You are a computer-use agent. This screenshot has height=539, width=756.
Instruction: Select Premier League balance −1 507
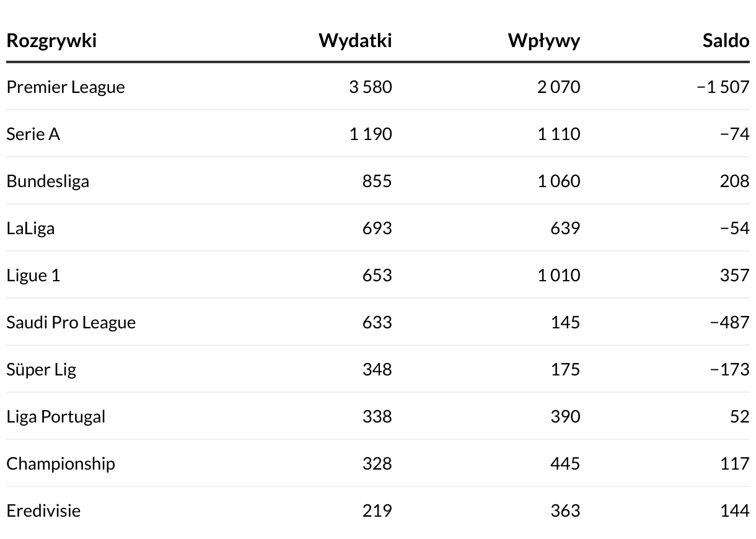723,87
